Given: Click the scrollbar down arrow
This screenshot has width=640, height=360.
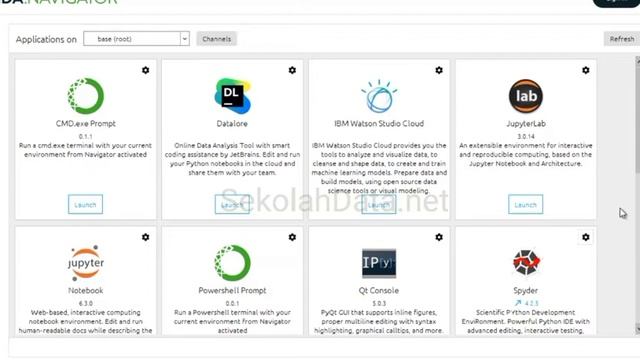Looking at the screenshot, I should point(638,329).
